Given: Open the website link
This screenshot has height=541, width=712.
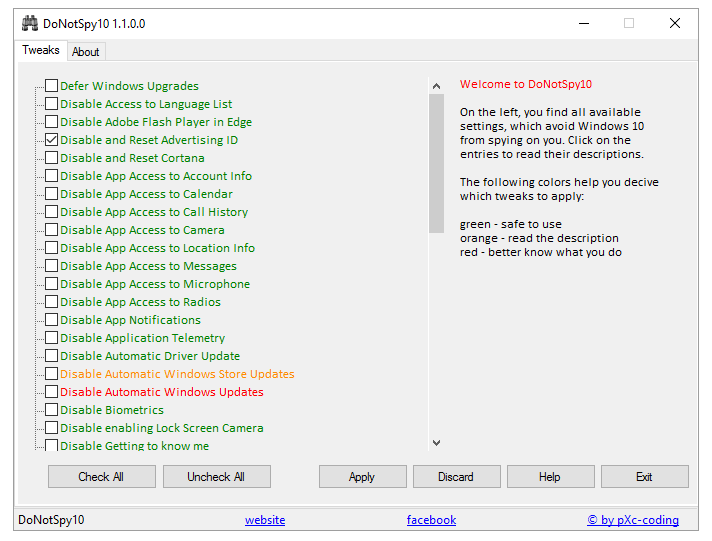Looking at the screenshot, I should click(x=265, y=520).
